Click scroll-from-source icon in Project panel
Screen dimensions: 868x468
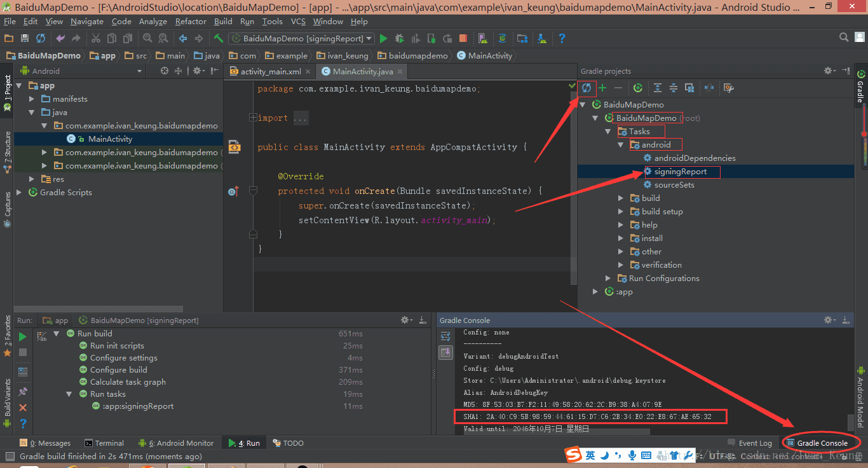(165, 71)
